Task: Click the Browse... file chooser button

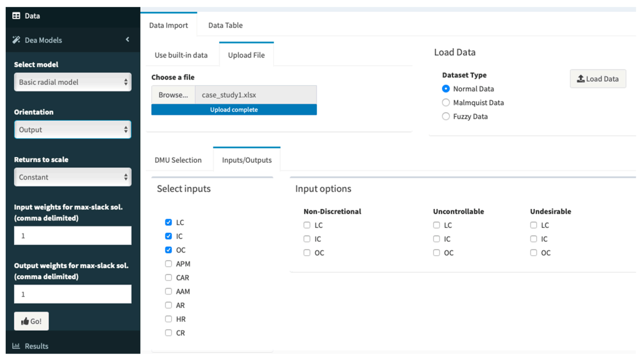Action: (x=173, y=95)
